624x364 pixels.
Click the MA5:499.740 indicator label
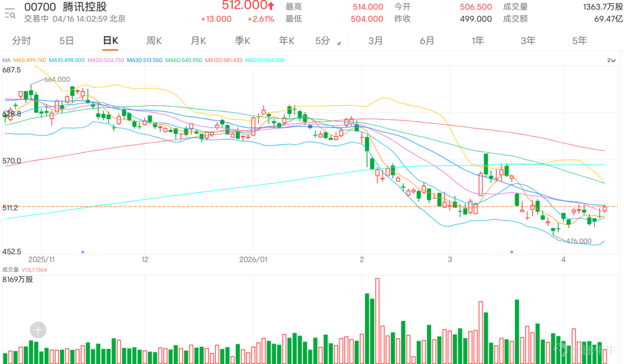point(30,60)
